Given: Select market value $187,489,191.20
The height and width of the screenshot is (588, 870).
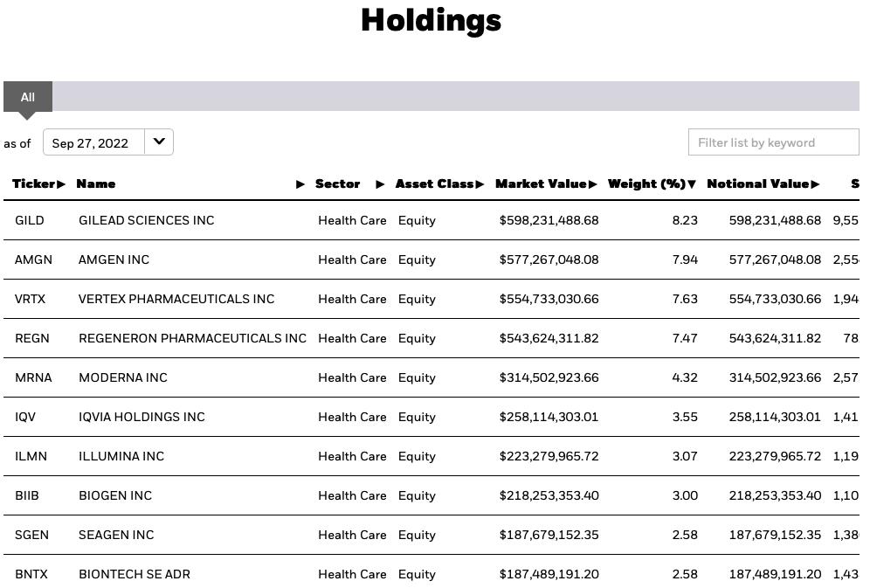Looking at the screenshot, I should pos(549,575).
